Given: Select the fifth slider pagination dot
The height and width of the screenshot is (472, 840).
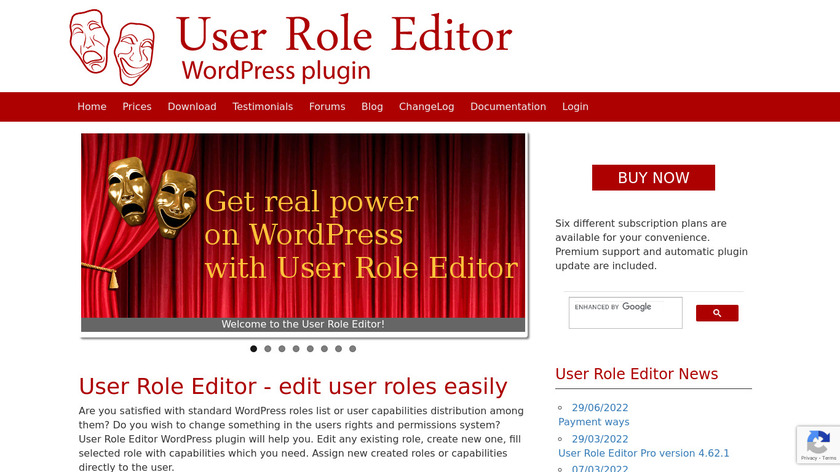Looking at the screenshot, I should pos(310,349).
